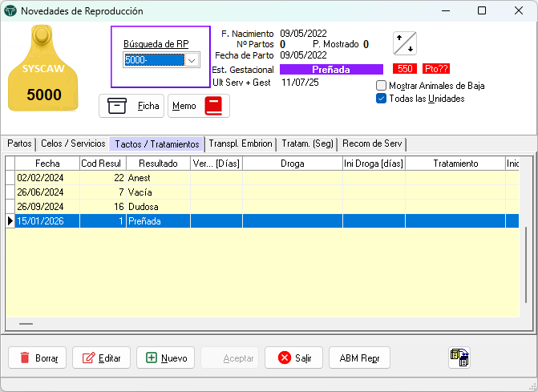The height and width of the screenshot is (392, 538).
Task: Click the document copy icon at bottom right
Action: pyautogui.click(x=459, y=358)
